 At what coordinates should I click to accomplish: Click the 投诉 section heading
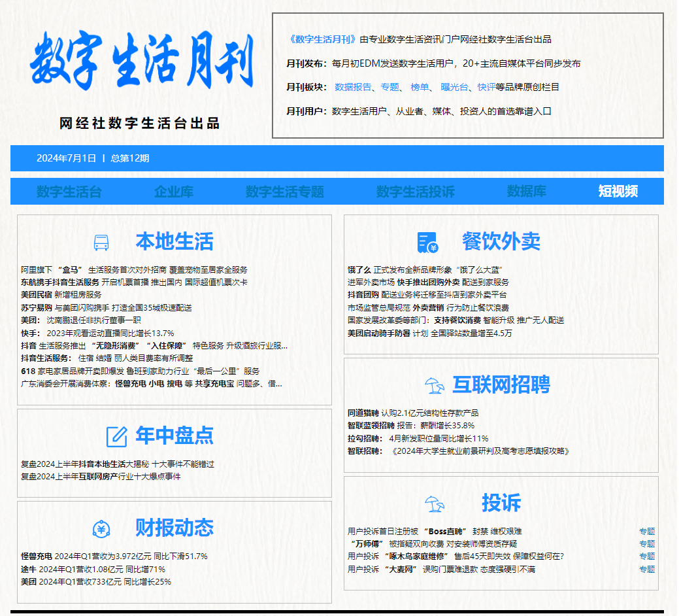(x=501, y=504)
